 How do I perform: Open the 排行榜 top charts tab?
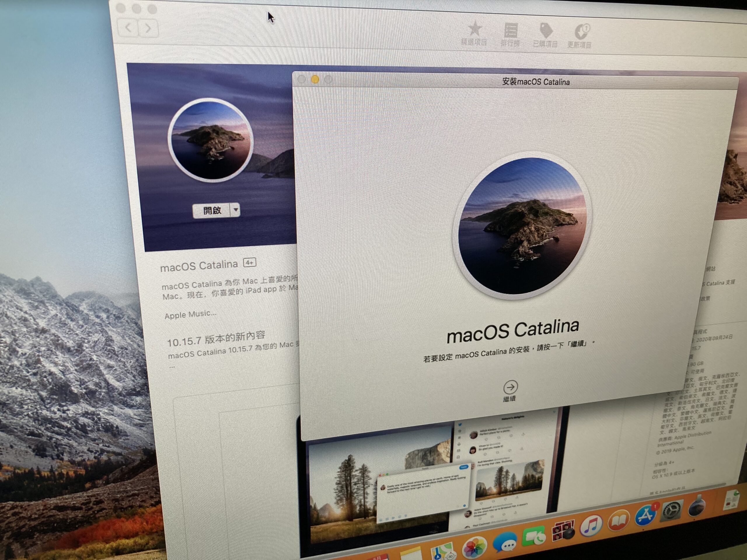[x=510, y=34]
